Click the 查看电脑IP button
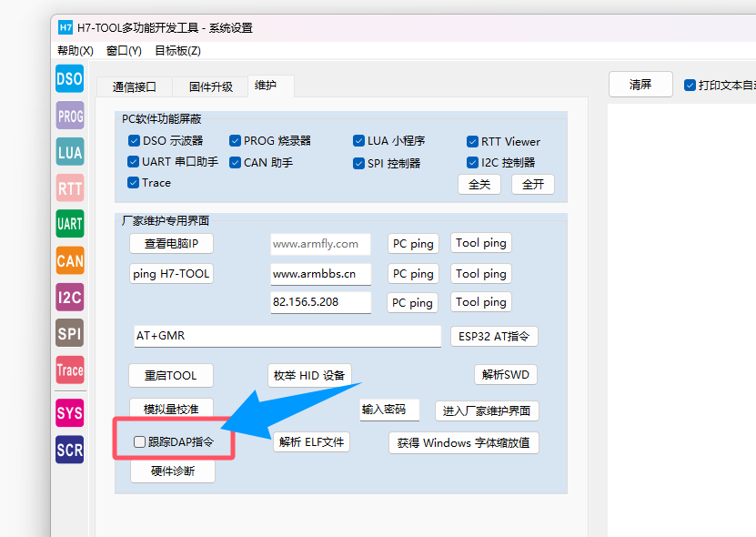Screen dimensions: 756x537 pyautogui.click(x=171, y=244)
